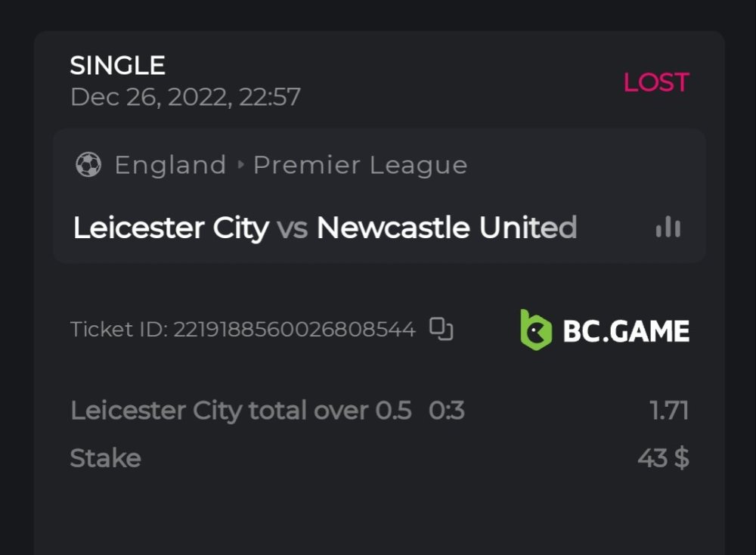Image resolution: width=756 pixels, height=555 pixels.
Task: Click the Newcastle United team name
Action: tap(446, 228)
